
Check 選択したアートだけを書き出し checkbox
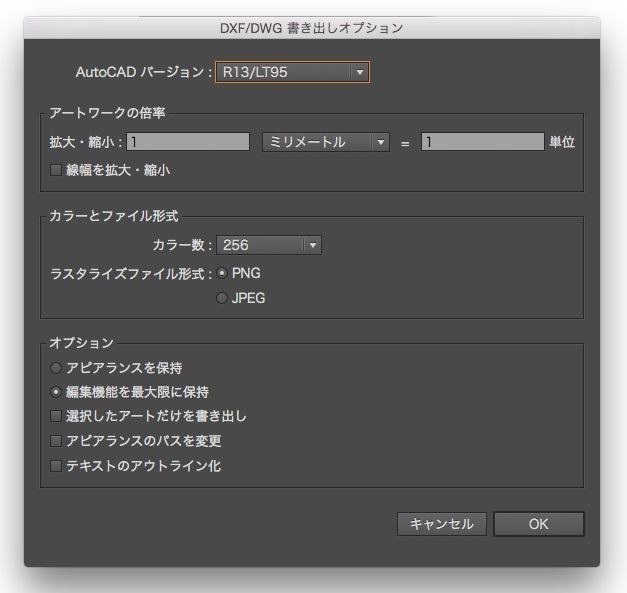[56, 416]
